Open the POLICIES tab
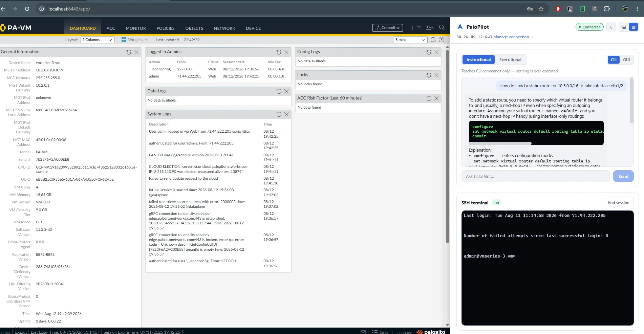The image size is (644, 334). point(166,28)
